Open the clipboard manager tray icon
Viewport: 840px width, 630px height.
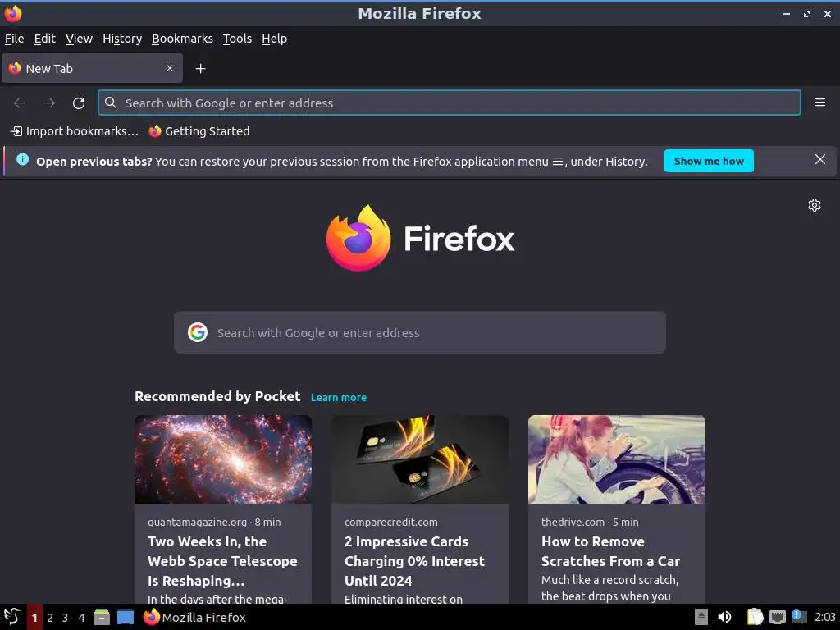[x=755, y=617]
